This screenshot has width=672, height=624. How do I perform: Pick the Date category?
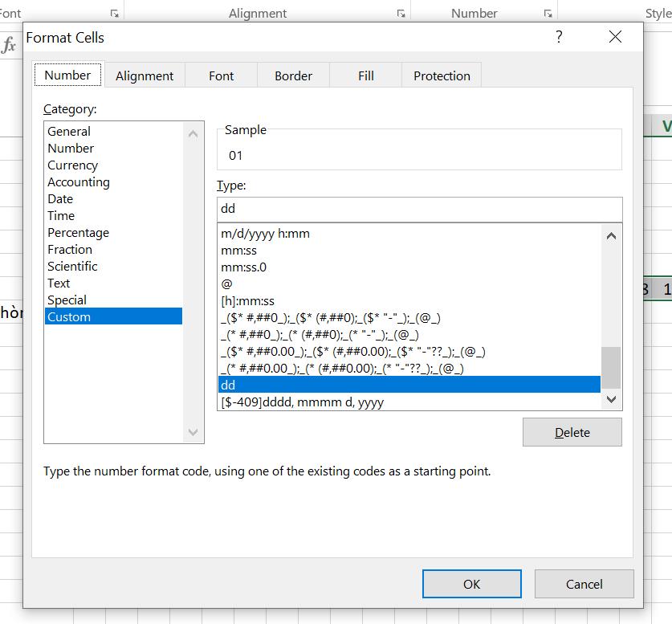click(x=113, y=199)
